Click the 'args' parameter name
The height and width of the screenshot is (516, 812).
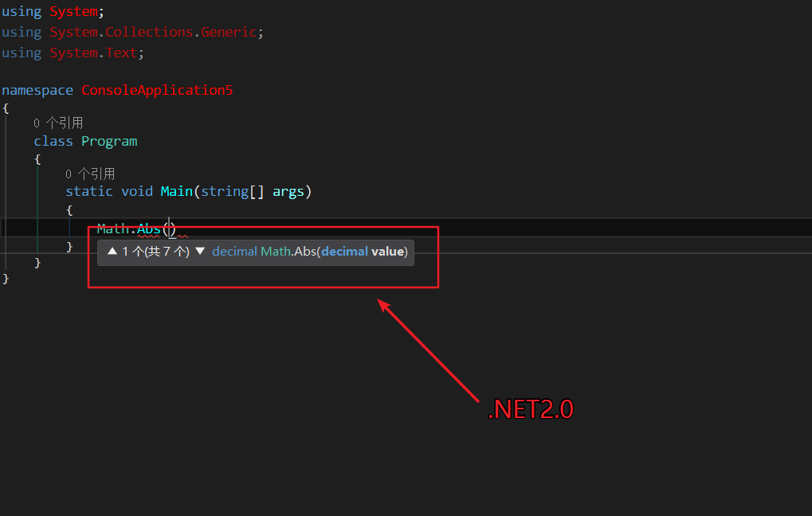tap(288, 192)
